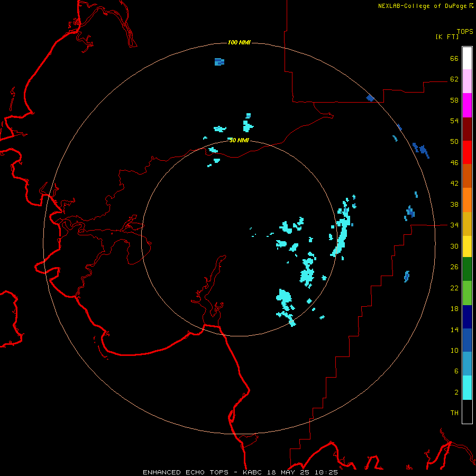Screen dimensions: 476x476
Task: Click the legend value 42
Action: point(454,184)
